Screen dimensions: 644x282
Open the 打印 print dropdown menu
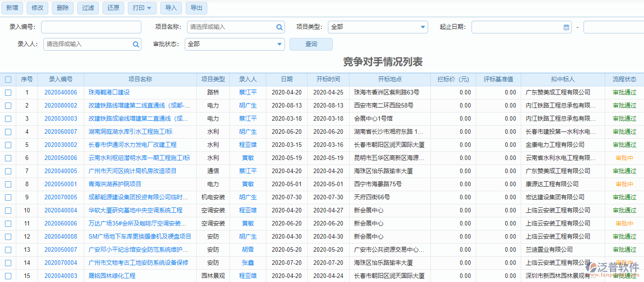(x=142, y=8)
